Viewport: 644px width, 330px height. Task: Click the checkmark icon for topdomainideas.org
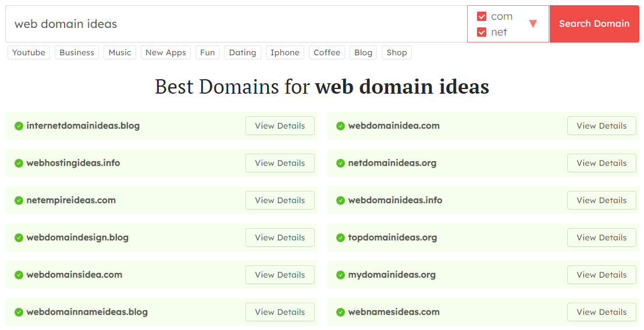click(x=340, y=237)
